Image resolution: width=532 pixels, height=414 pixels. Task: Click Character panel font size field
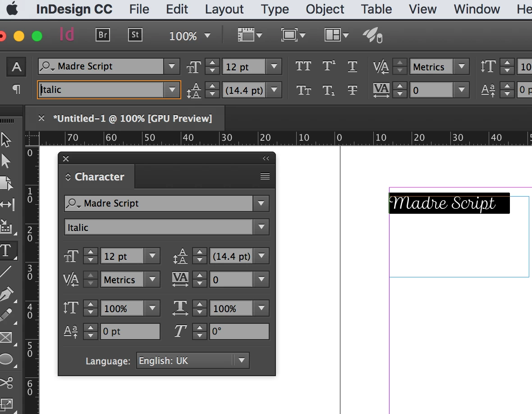[x=122, y=256]
